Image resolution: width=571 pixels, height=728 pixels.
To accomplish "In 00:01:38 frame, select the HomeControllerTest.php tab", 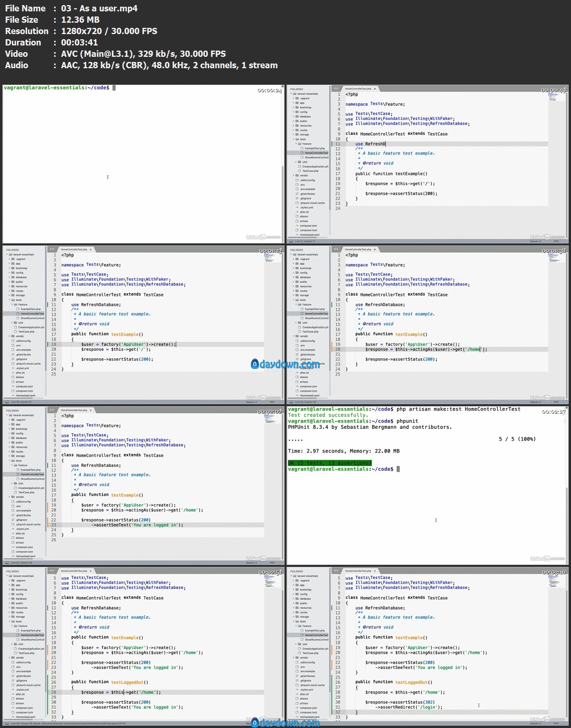I will click(360, 249).
